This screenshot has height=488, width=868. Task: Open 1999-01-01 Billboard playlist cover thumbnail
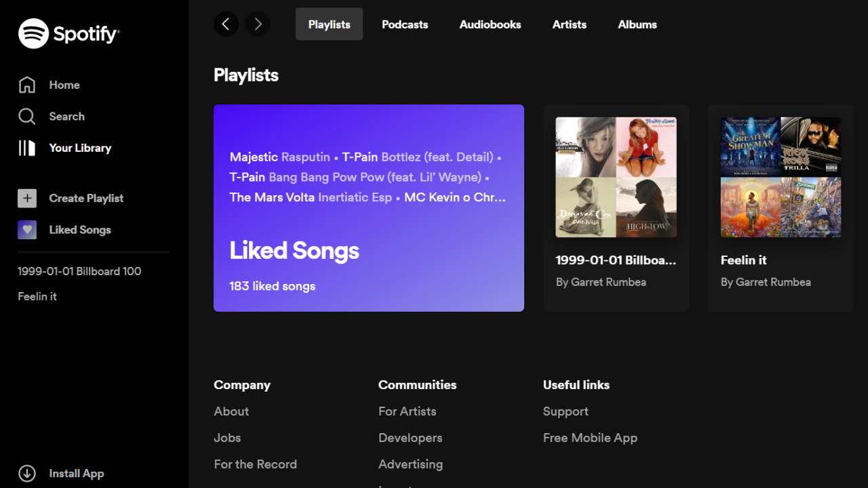tap(616, 178)
